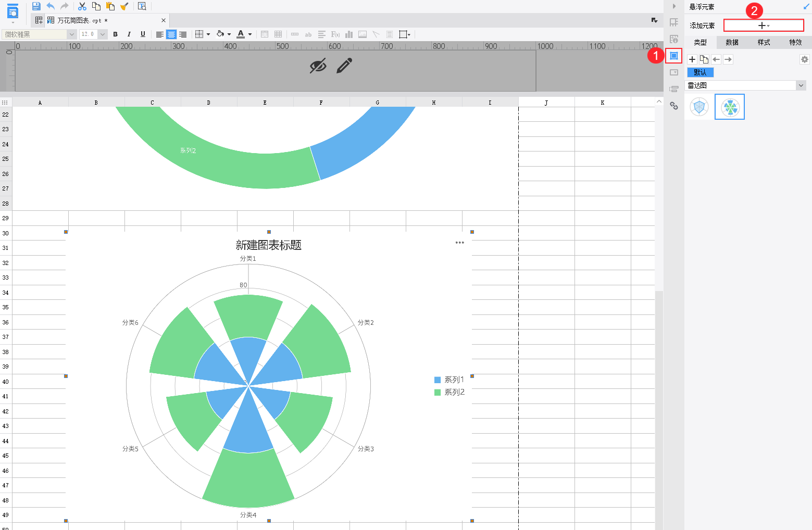Open the 添加元素 plus dropdown
This screenshot has height=530, width=812.
764,26
